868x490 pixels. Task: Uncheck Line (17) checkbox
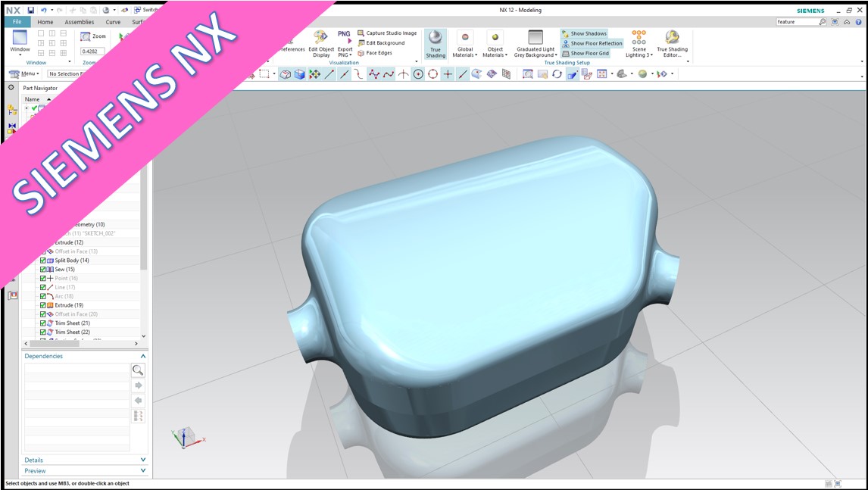[42, 287]
